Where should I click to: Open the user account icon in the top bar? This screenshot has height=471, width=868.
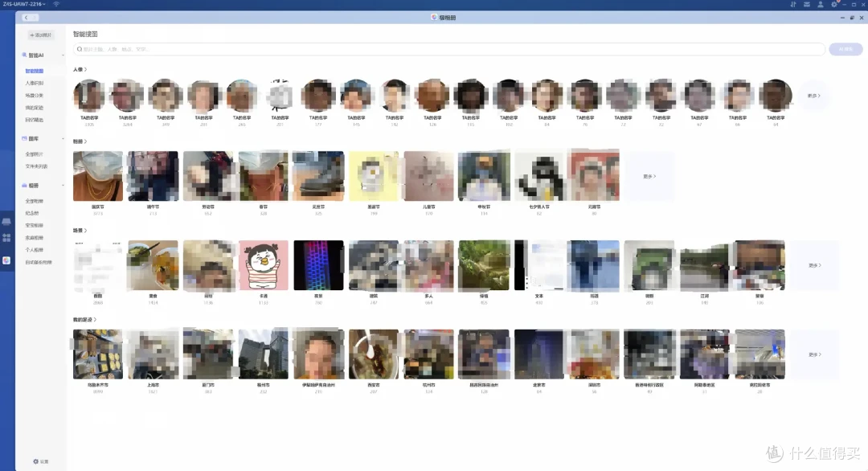[821, 5]
